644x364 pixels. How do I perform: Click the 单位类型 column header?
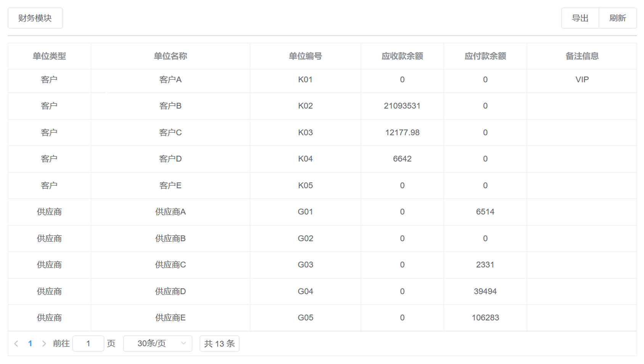coord(49,56)
